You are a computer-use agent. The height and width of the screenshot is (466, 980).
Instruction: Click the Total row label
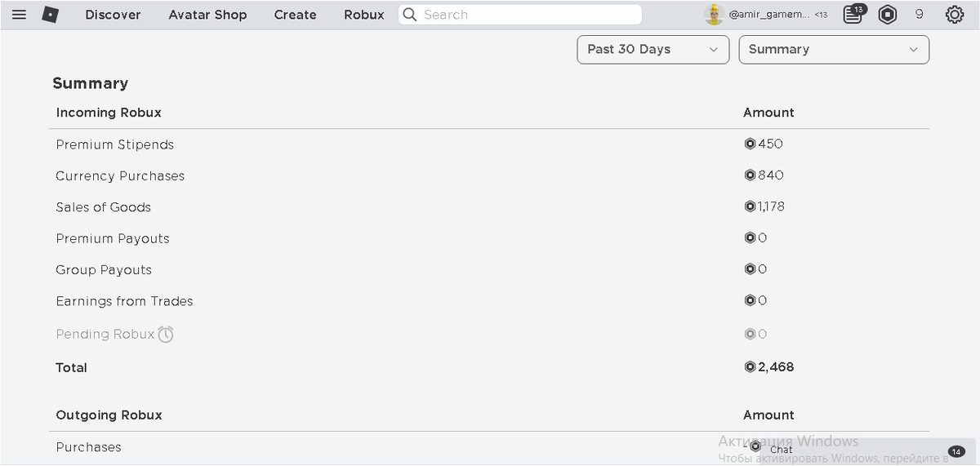point(71,367)
